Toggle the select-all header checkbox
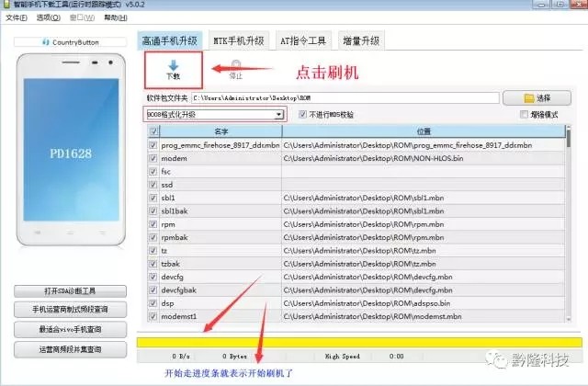The width and height of the screenshot is (588, 386). pos(153,131)
